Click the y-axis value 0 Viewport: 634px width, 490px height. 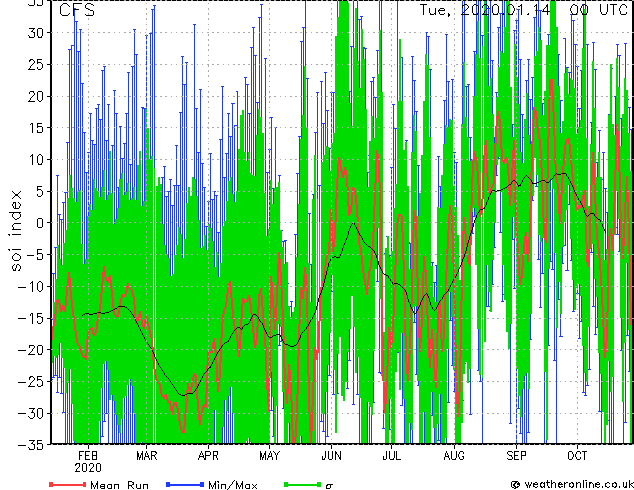[x=40, y=223]
